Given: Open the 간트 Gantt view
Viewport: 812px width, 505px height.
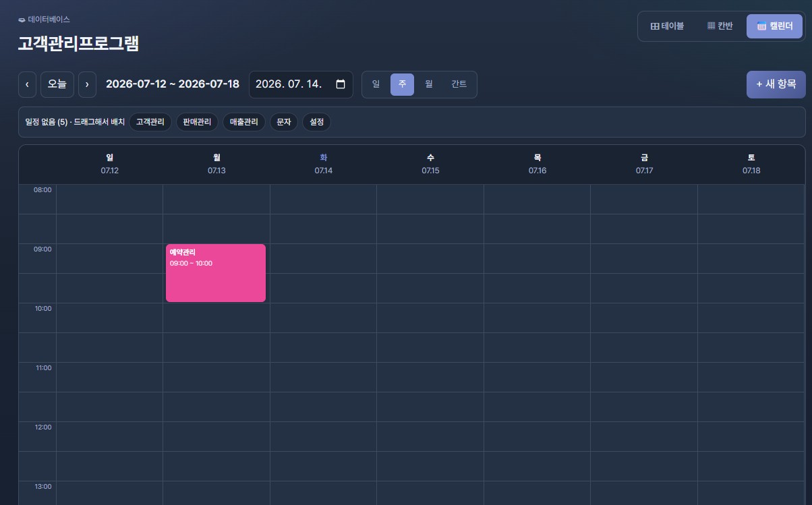Looking at the screenshot, I should point(459,84).
